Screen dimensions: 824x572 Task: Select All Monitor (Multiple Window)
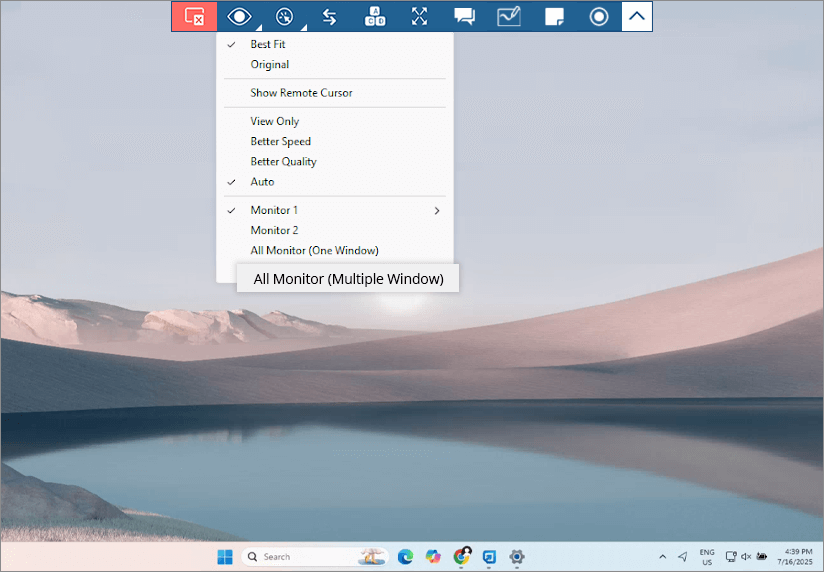click(348, 279)
